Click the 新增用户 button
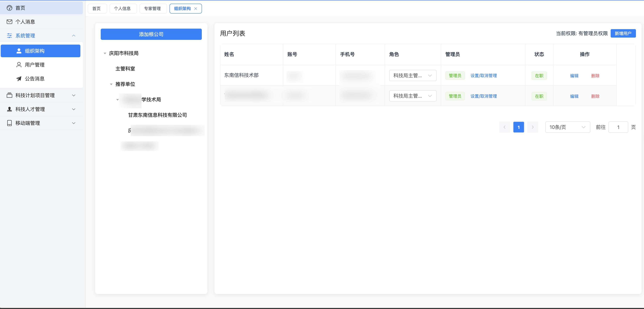 tap(623, 34)
